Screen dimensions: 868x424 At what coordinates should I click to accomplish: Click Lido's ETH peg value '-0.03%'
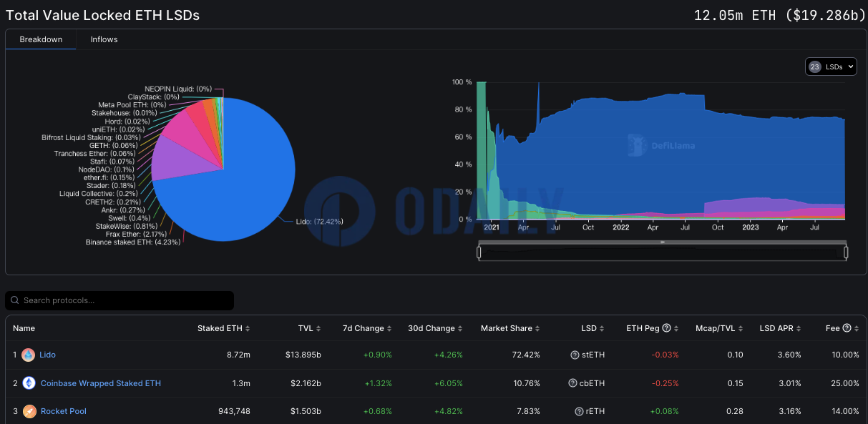[665, 355]
